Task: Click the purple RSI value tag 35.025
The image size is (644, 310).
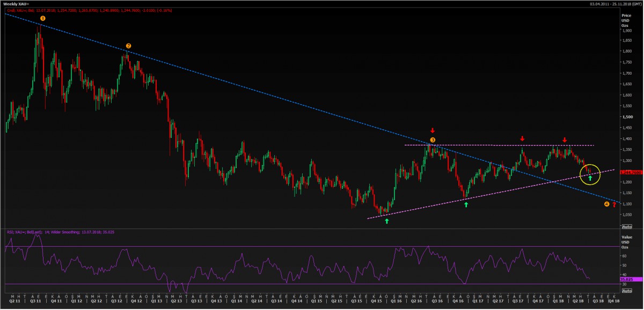Action: 626,279
